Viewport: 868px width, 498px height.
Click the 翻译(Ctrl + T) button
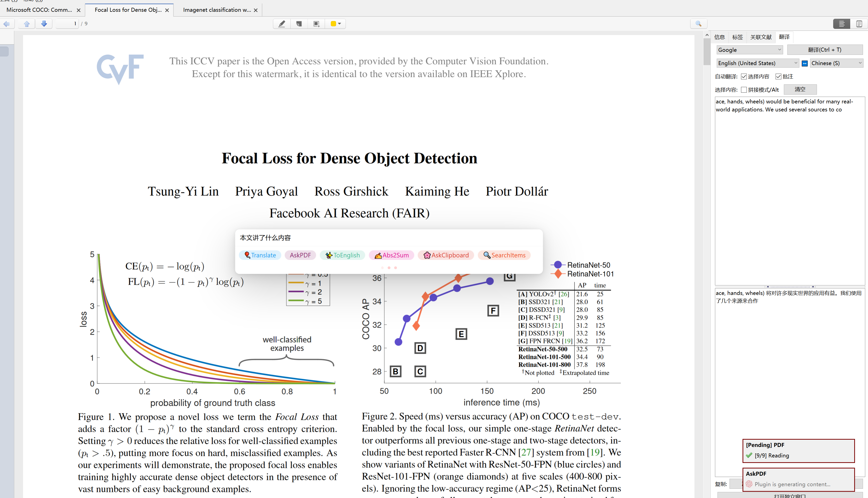point(825,50)
